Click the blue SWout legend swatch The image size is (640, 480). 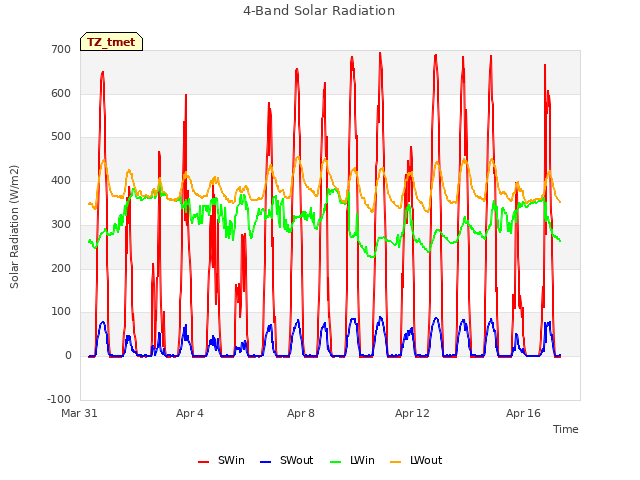[x=265, y=462]
